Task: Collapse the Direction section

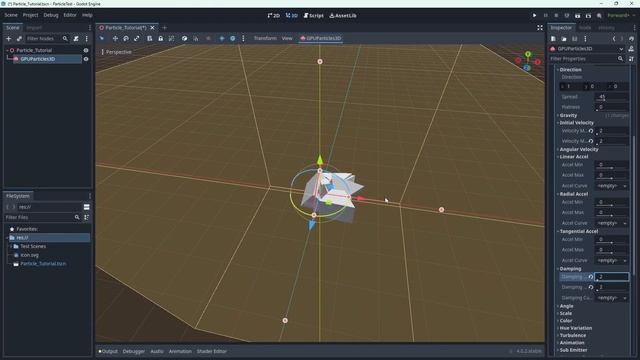Action: [570, 70]
